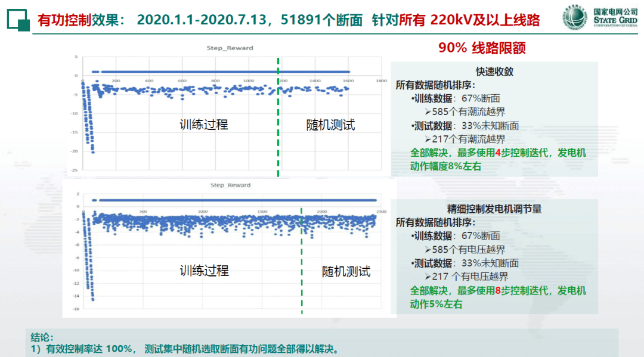Toggle the dashed green divider in the top chart
The width and height of the screenshot is (644, 357).
coord(278,113)
